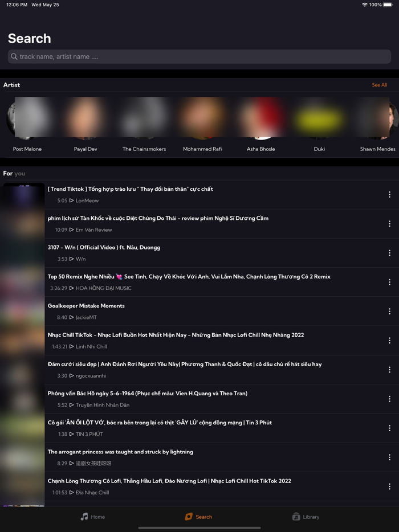This screenshot has height=532, width=399.
Task: Open options for Đám cưới siêu đẹp track
Action: (x=389, y=370)
